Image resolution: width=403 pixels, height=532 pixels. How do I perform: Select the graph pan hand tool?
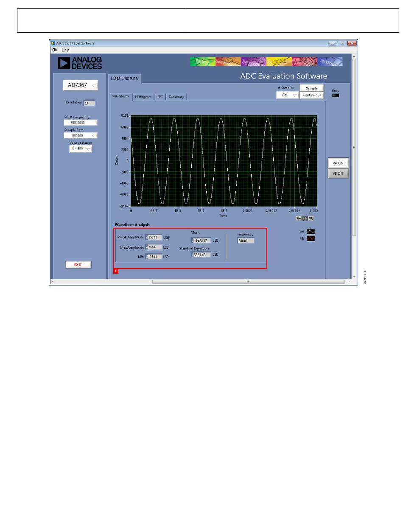point(311,218)
